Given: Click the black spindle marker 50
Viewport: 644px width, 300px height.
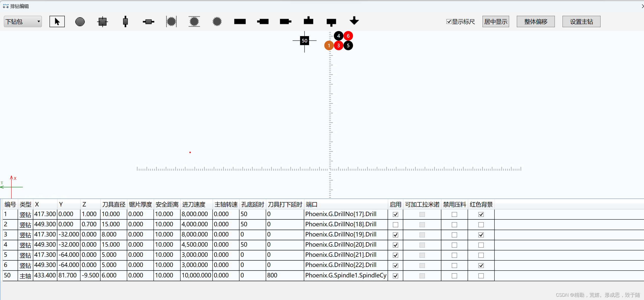Looking at the screenshot, I should [x=304, y=41].
